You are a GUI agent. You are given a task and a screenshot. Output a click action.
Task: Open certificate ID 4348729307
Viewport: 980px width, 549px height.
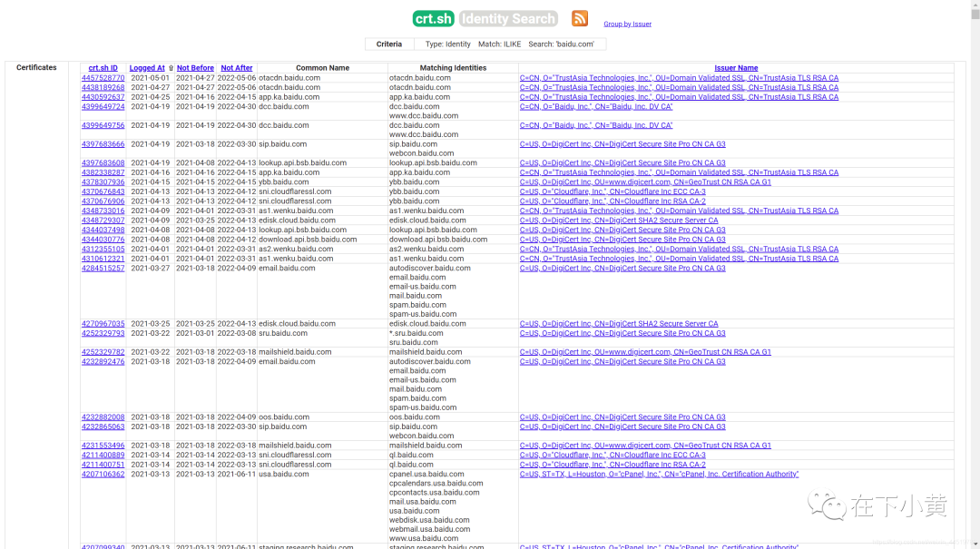coord(103,221)
